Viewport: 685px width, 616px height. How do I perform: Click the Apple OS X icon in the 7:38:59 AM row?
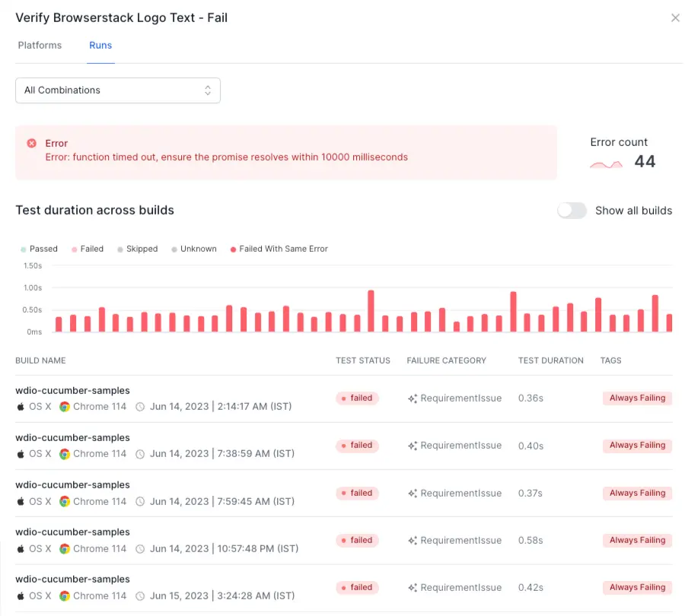click(x=21, y=454)
